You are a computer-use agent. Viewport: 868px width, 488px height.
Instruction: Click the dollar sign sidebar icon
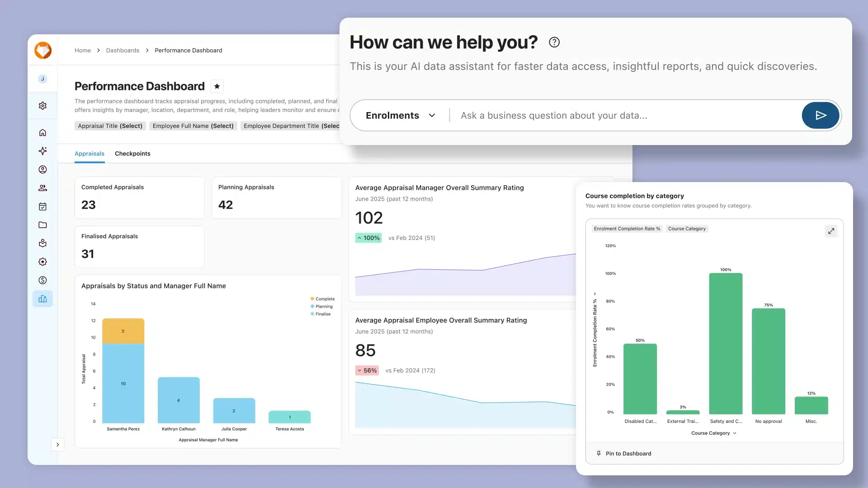(42, 280)
